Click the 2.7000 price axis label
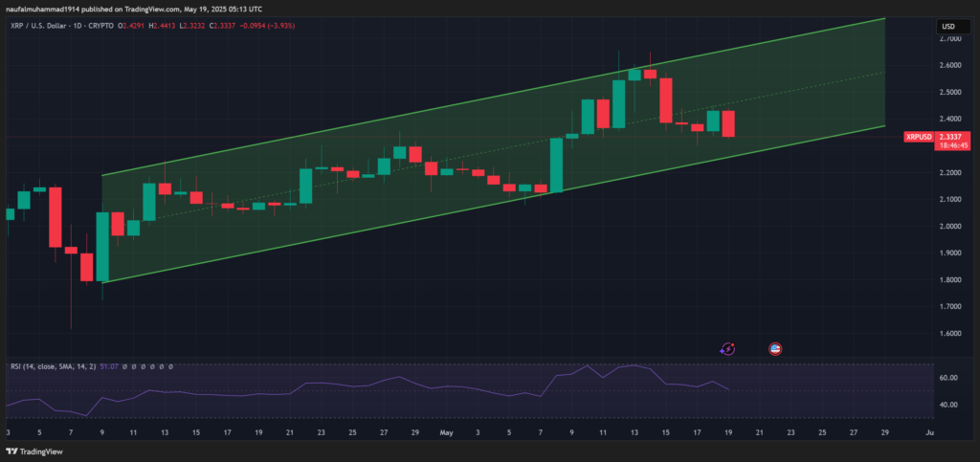 click(x=950, y=38)
